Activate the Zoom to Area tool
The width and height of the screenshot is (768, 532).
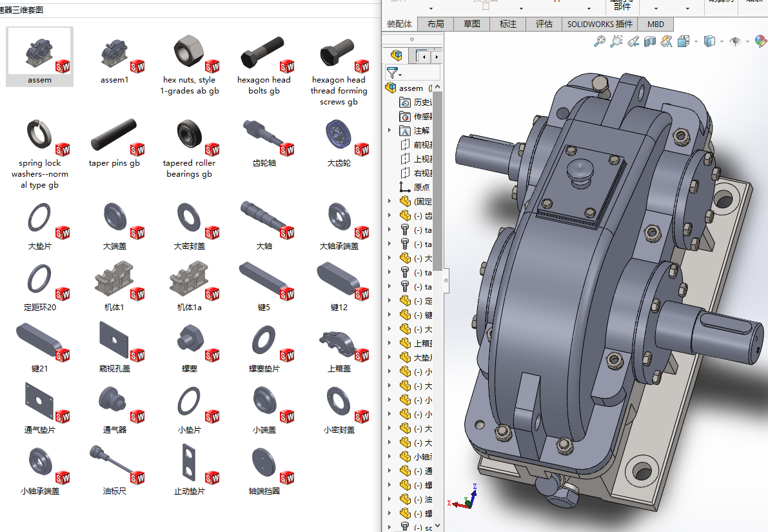point(616,41)
